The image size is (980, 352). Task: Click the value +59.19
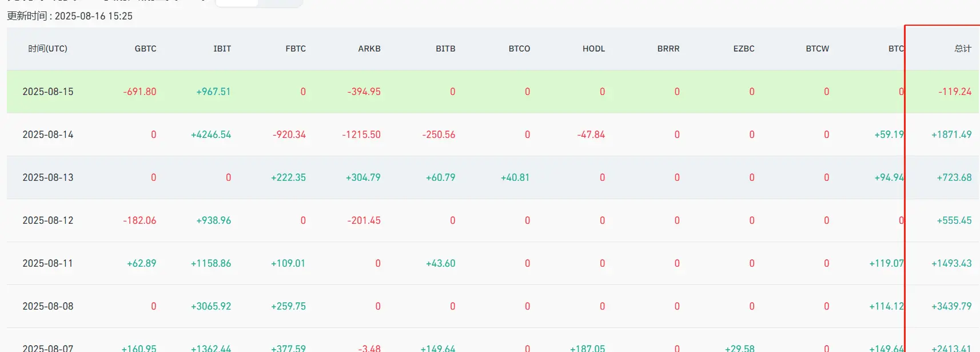(889, 135)
